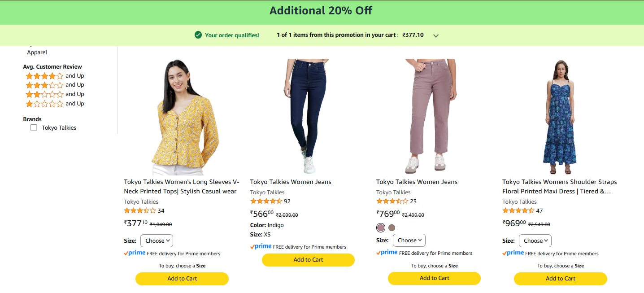This screenshot has height=293, width=644.
Task: Open star rating of indigo jeans
Action: point(266,201)
